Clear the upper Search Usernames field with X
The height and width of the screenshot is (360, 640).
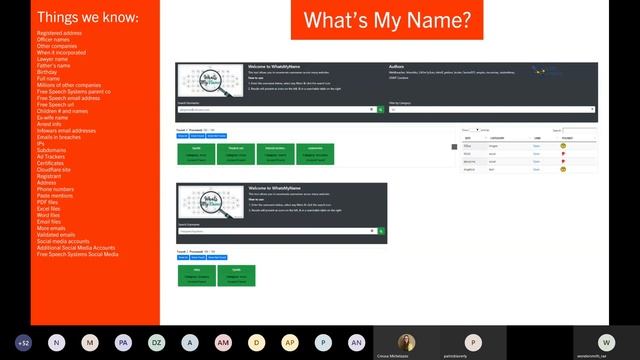pyautogui.click(x=371, y=109)
